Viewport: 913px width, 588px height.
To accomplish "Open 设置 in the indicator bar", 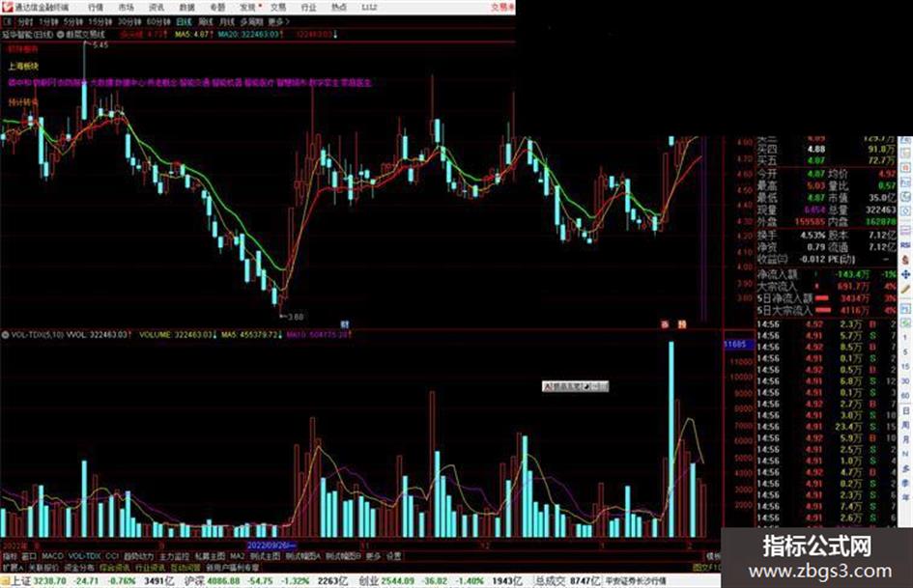I will [x=394, y=556].
